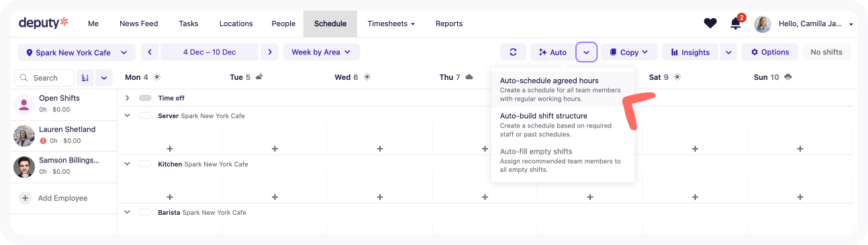Viewport: 868px width, 245px height.
Task: Open the Copy dropdown
Action: pos(629,52)
